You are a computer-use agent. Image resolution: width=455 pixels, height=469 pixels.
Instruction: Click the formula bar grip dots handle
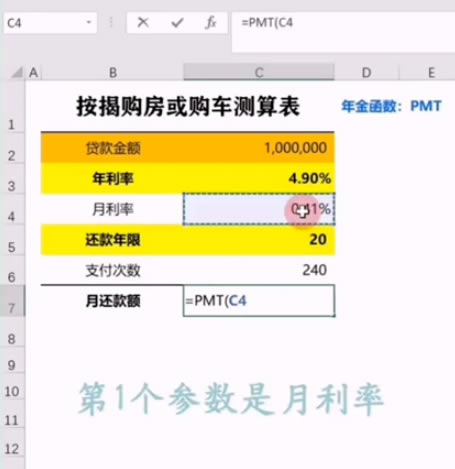pos(111,23)
